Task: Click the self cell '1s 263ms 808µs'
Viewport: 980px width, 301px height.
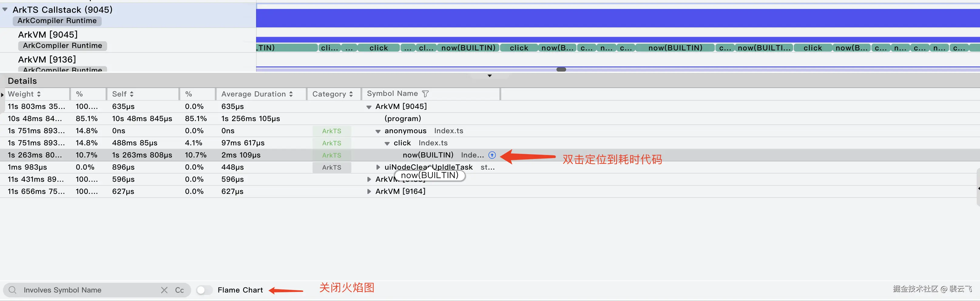Action: click(x=142, y=155)
